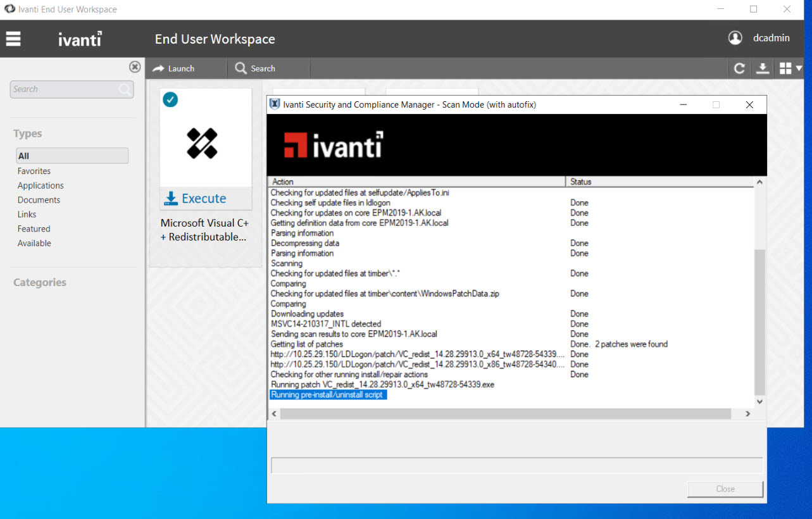Select the Documents type filter
The image size is (812, 519).
(39, 199)
